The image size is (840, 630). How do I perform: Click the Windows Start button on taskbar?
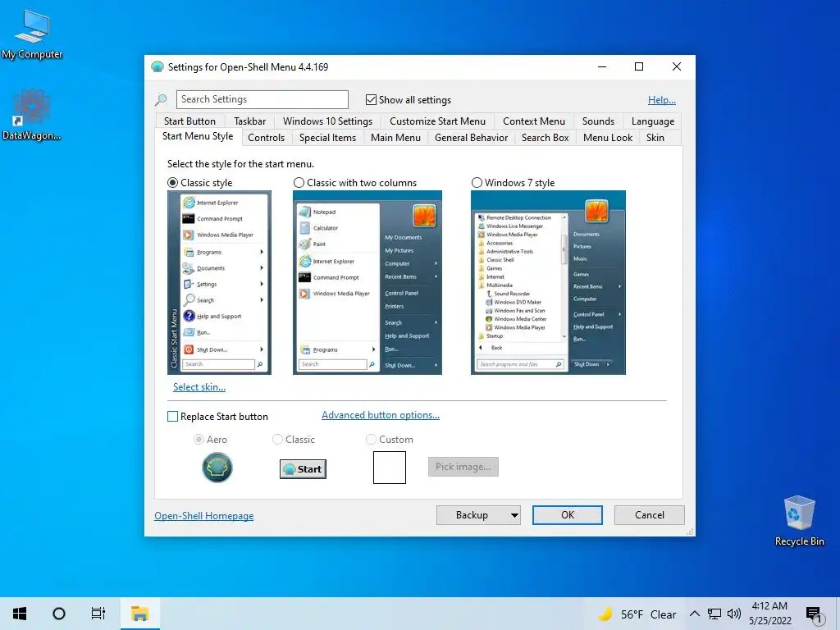pos(20,614)
